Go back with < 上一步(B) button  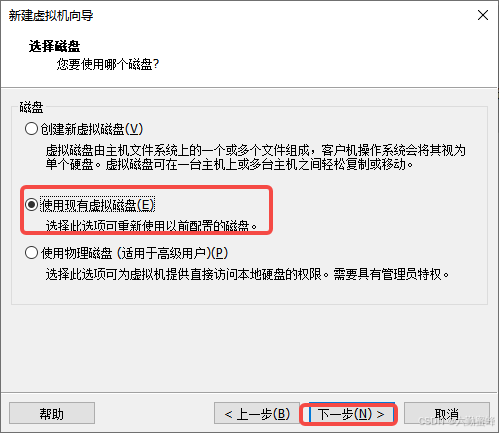point(257,414)
